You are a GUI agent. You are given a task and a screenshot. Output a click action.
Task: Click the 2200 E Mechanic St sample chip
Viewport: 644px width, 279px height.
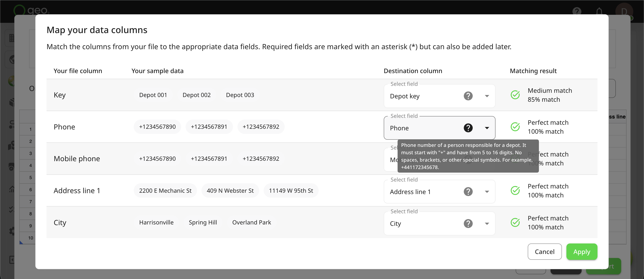pyautogui.click(x=165, y=190)
